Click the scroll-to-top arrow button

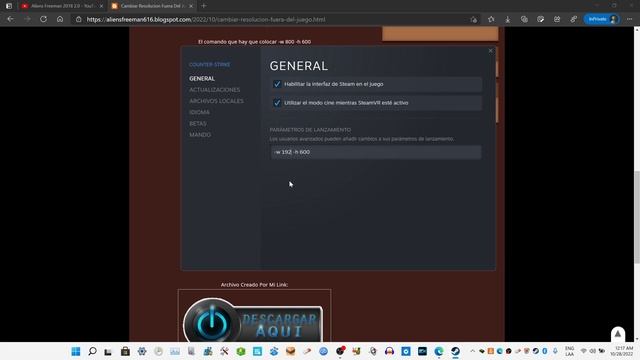pos(618,334)
